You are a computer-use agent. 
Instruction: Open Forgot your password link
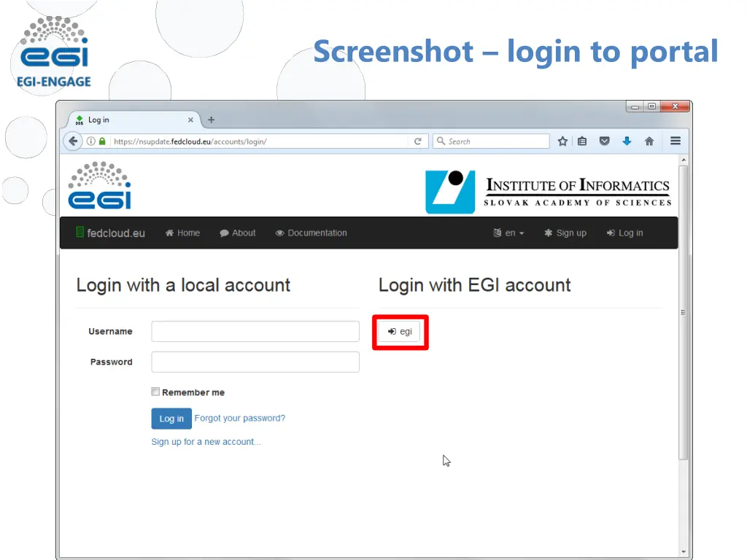(x=239, y=418)
